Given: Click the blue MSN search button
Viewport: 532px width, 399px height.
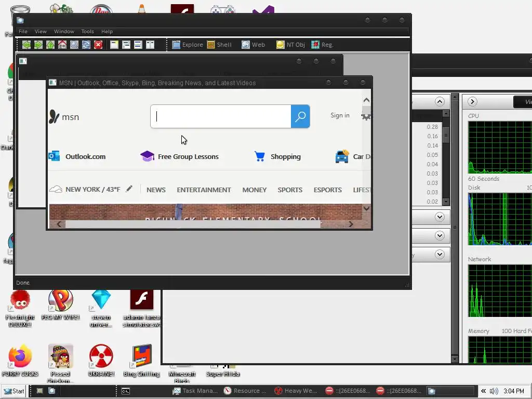Looking at the screenshot, I should [300, 116].
